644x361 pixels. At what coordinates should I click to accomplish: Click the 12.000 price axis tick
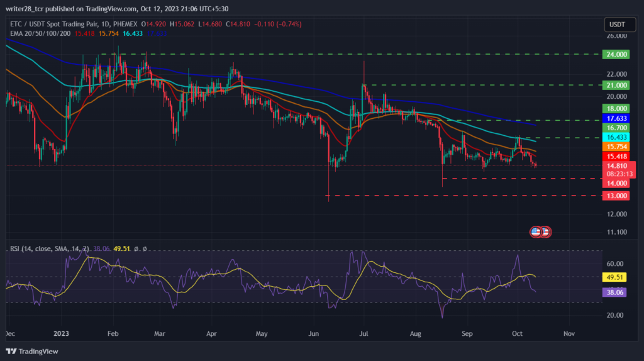[617, 214]
